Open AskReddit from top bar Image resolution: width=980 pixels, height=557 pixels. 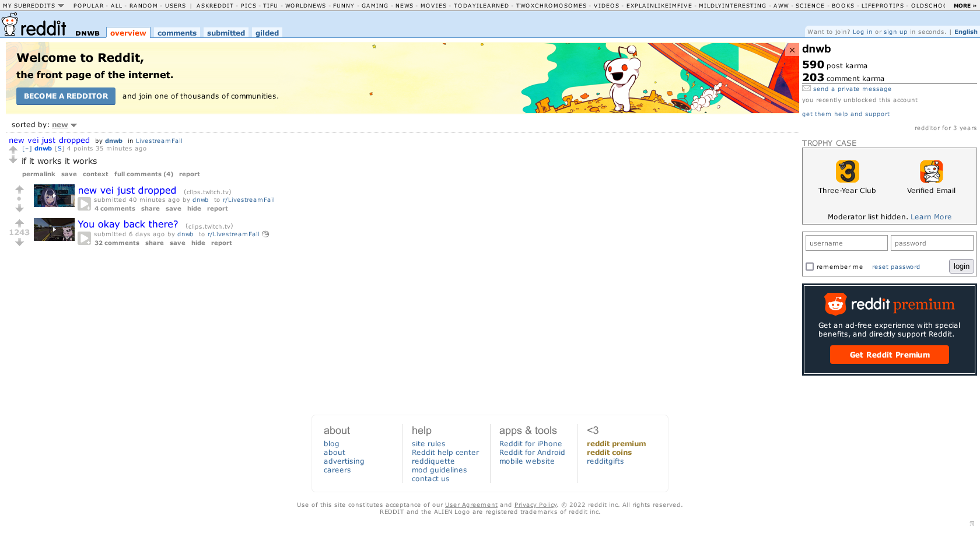point(215,5)
